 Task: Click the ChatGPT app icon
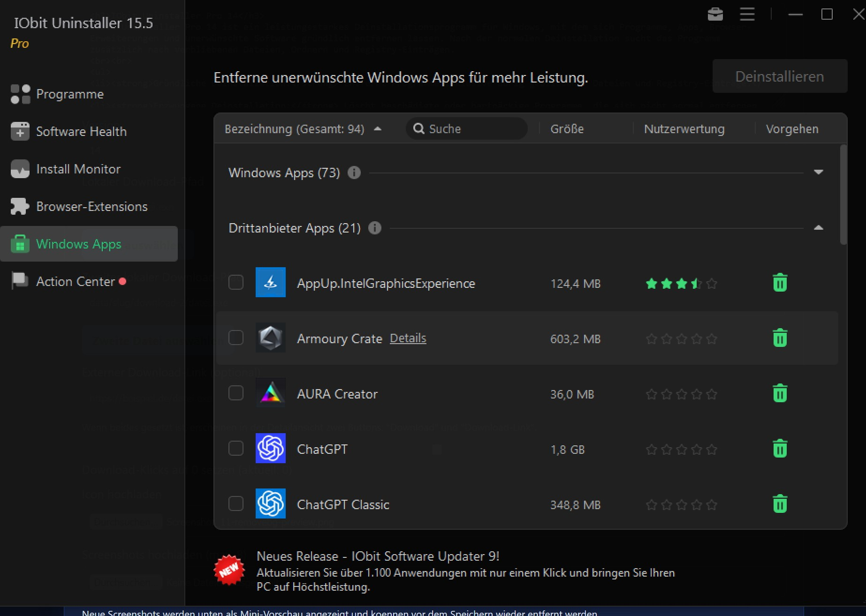click(x=271, y=448)
